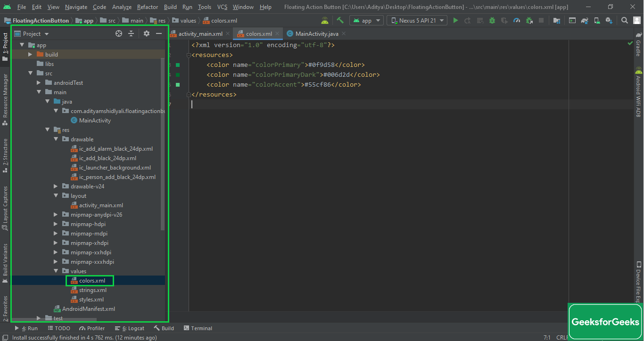The height and width of the screenshot is (341, 644).
Task: Open the Terminal tool window button
Action: 198,328
